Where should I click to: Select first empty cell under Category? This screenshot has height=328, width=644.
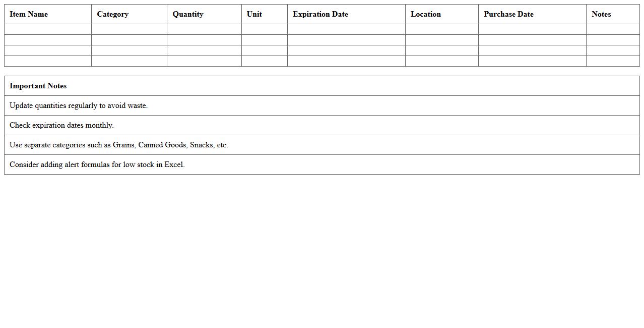click(x=129, y=29)
